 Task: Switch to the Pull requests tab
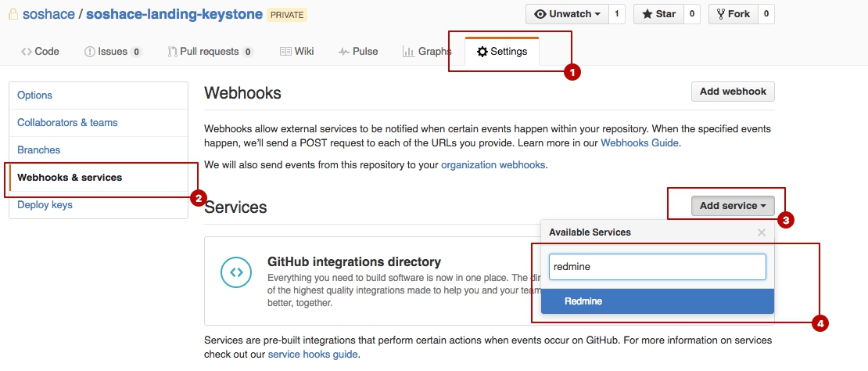click(x=210, y=52)
